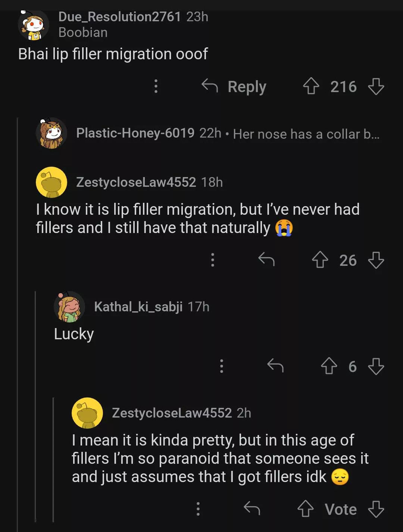Reply arrow on the 26-point comment
The width and height of the screenshot is (403, 532).
(x=266, y=259)
